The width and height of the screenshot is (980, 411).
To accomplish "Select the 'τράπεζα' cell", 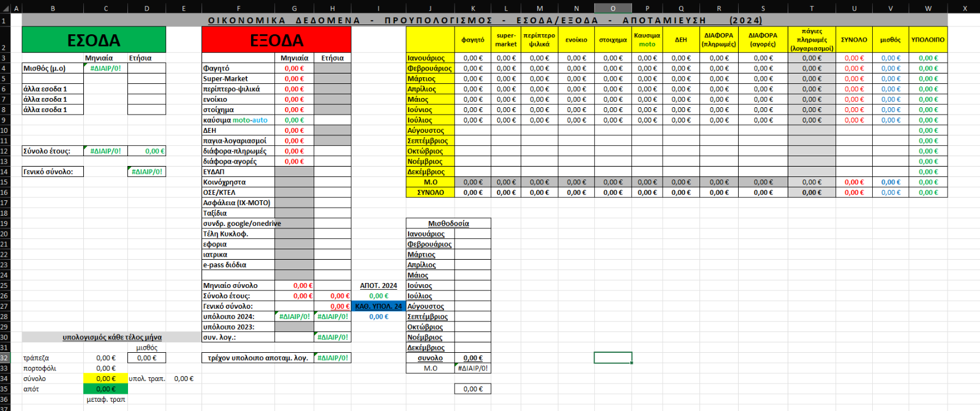I will [53, 358].
